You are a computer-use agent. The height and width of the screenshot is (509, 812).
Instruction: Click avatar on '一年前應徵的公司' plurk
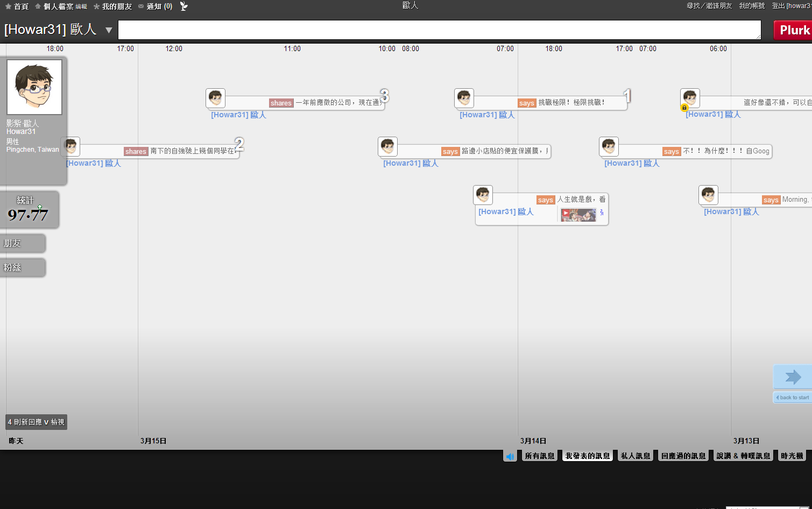point(215,98)
